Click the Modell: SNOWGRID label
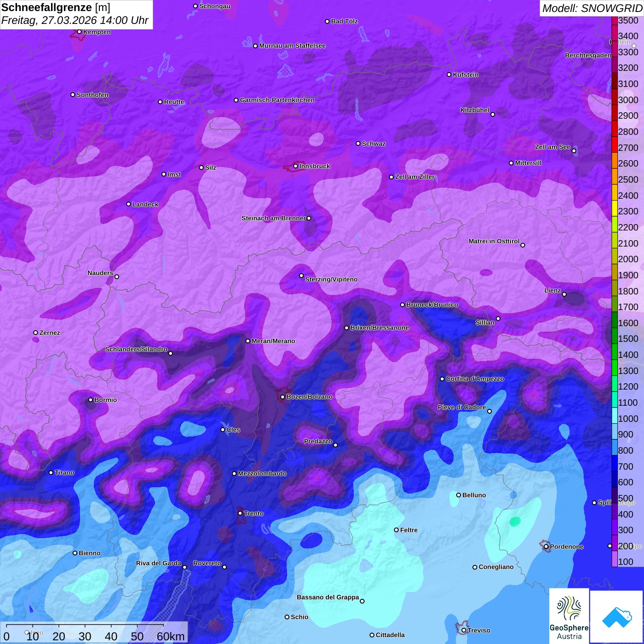Viewport: 644px width, 644px height. (x=592, y=8)
